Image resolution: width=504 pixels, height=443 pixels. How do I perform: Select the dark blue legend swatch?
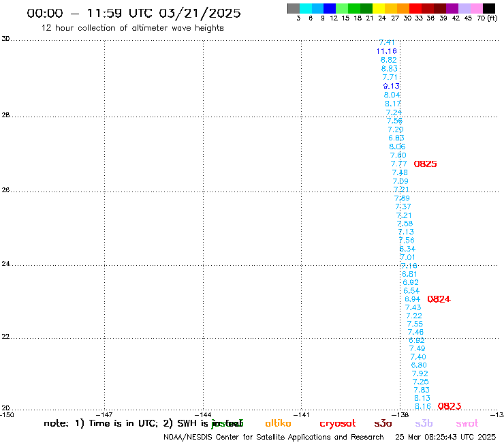pos(330,8)
